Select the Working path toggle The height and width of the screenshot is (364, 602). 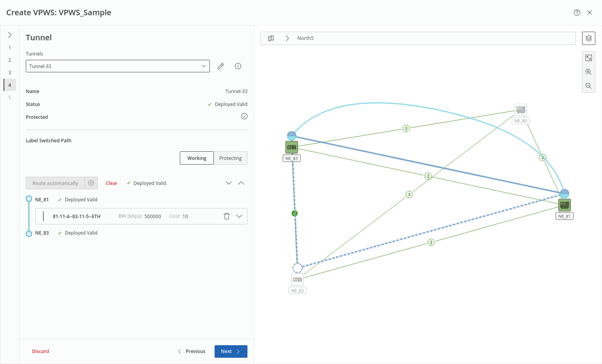[197, 158]
